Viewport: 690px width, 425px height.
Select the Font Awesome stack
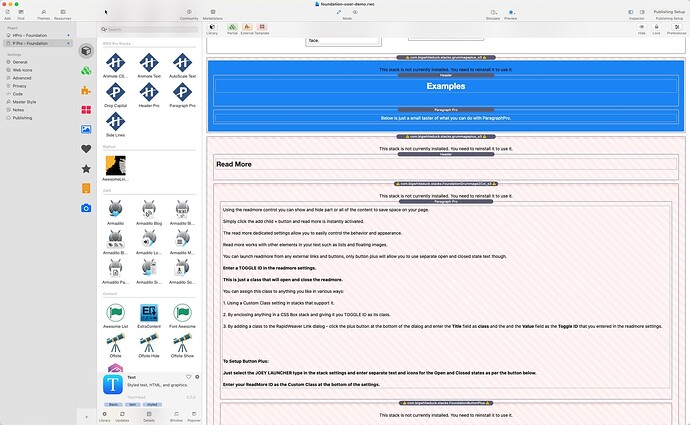[182, 315]
